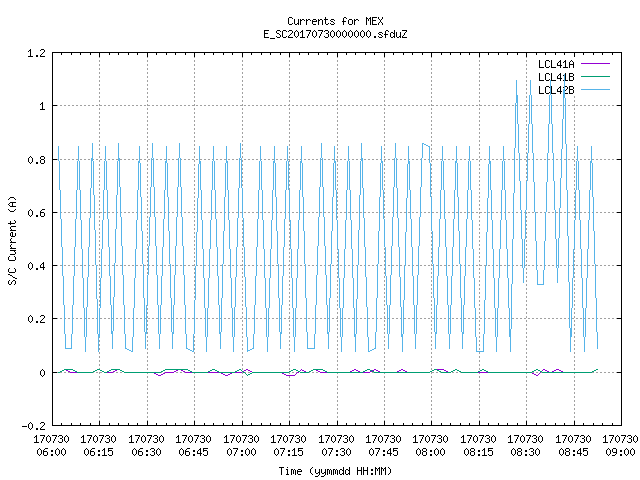Screen dimensions: 640x480
Task: Click the x-axis tick label 08:15
Action: [x=478, y=452]
